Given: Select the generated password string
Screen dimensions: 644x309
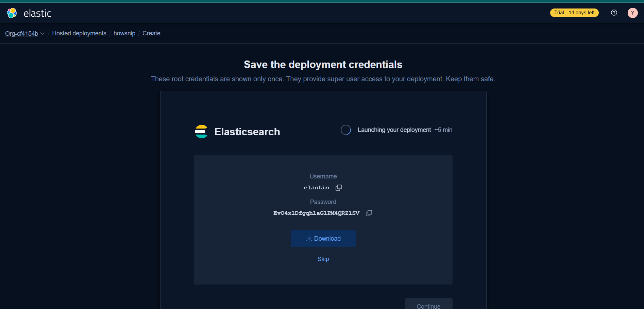Looking at the screenshot, I should [316, 213].
